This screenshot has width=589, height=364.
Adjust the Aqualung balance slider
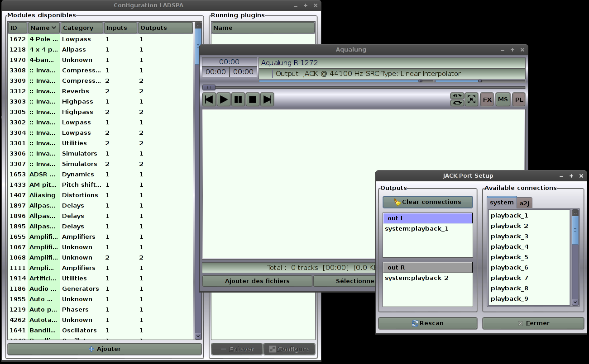pos(480,81)
